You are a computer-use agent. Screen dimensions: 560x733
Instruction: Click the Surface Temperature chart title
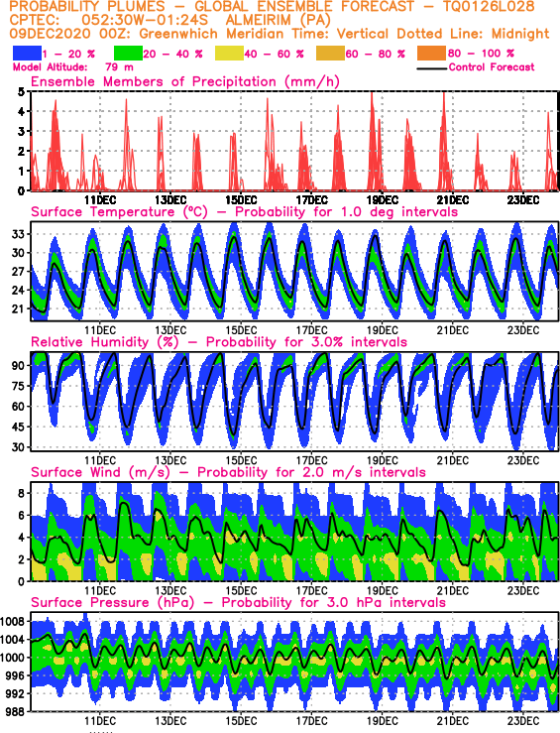tap(244, 211)
